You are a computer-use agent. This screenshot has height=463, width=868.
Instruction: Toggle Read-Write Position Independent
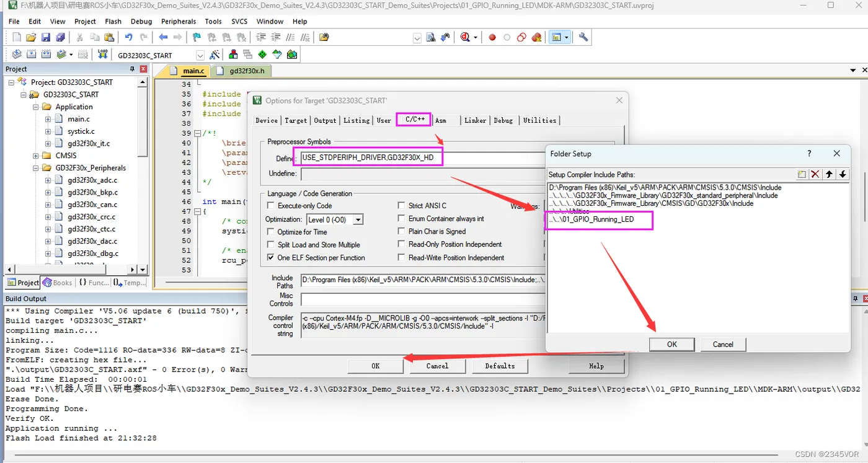(x=402, y=257)
